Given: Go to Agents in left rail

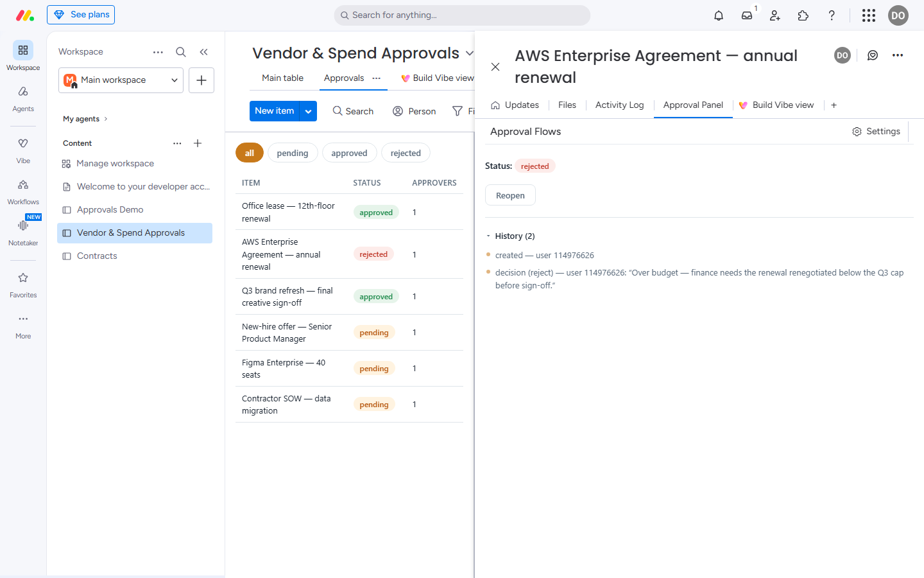Looking at the screenshot, I should coord(23,99).
